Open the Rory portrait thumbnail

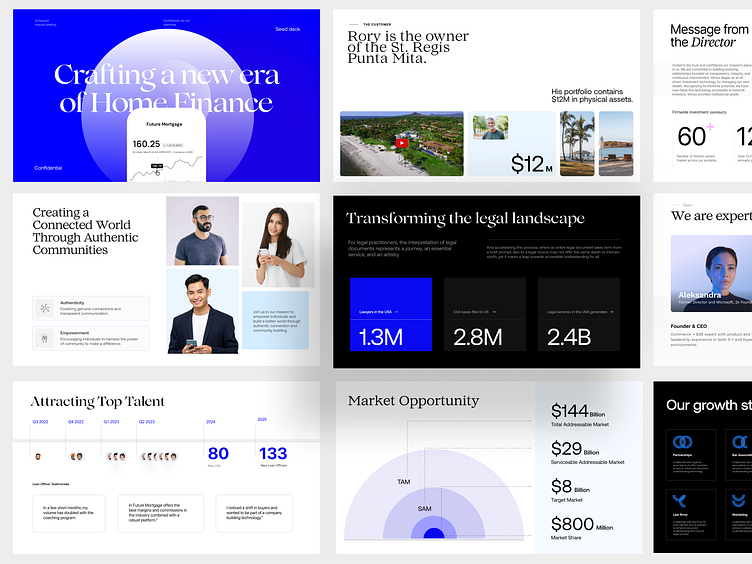tap(490, 127)
